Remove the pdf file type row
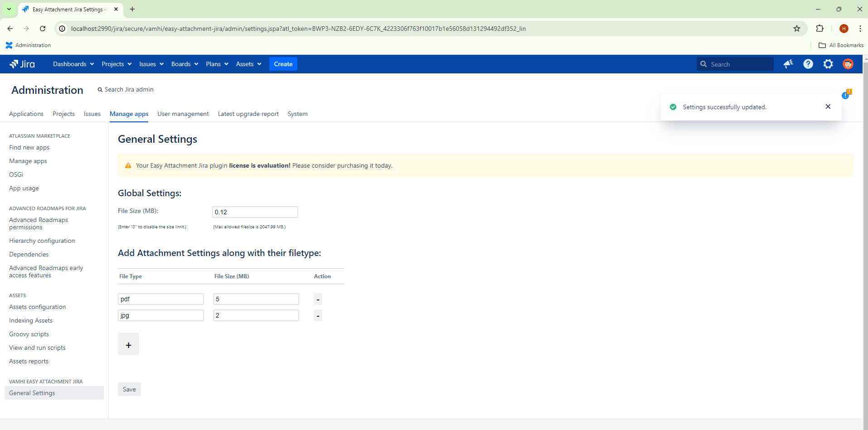This screenshot has height=430, width=868. click(318, 299)
